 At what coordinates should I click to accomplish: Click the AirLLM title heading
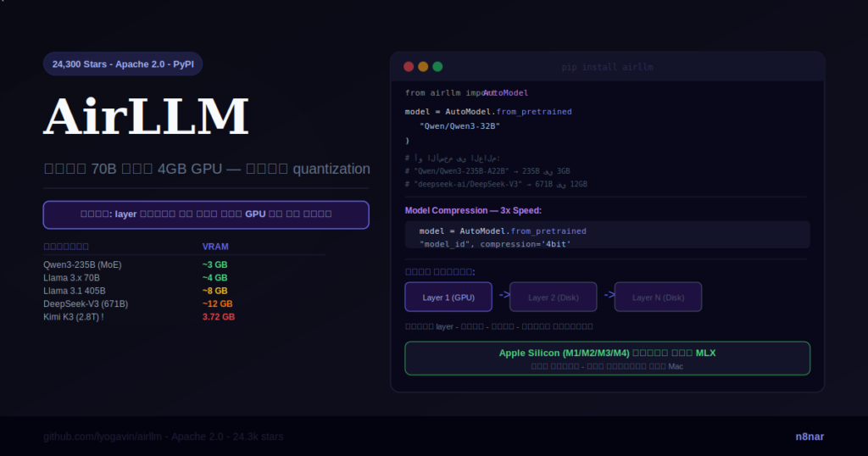(146, 117)
